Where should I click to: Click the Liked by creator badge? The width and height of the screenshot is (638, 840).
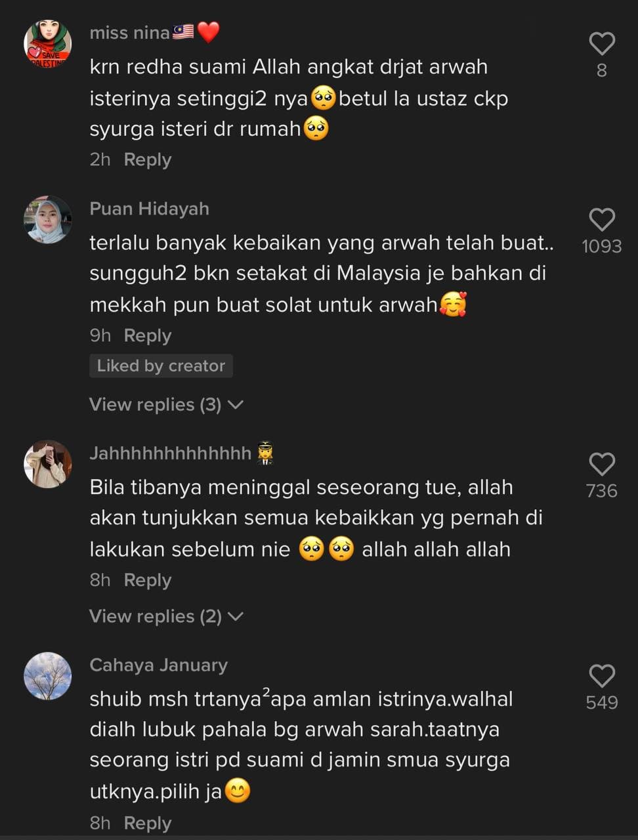161,366
